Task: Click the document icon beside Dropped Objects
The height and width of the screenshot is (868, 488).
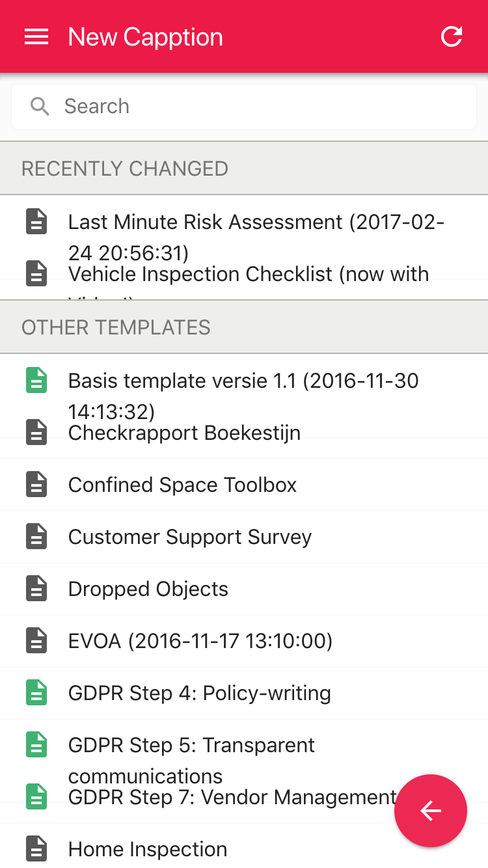Action: (36, 588)
